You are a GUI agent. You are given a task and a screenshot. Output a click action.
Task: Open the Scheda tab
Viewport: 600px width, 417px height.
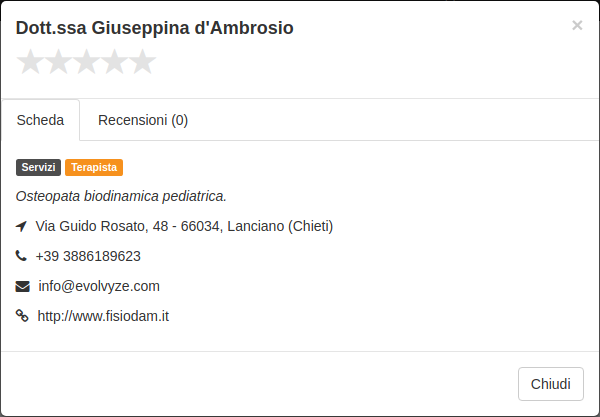(40, 120)
